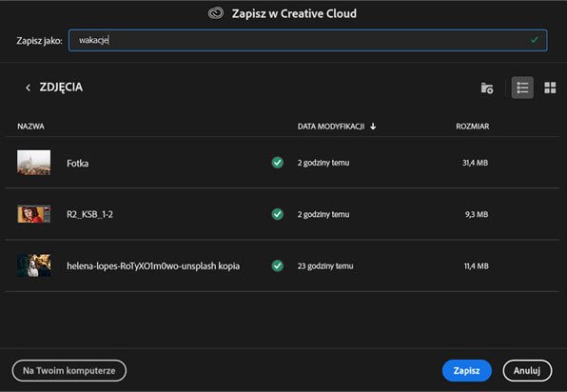
Task: Switch to grid view
Action: point(550,88)
